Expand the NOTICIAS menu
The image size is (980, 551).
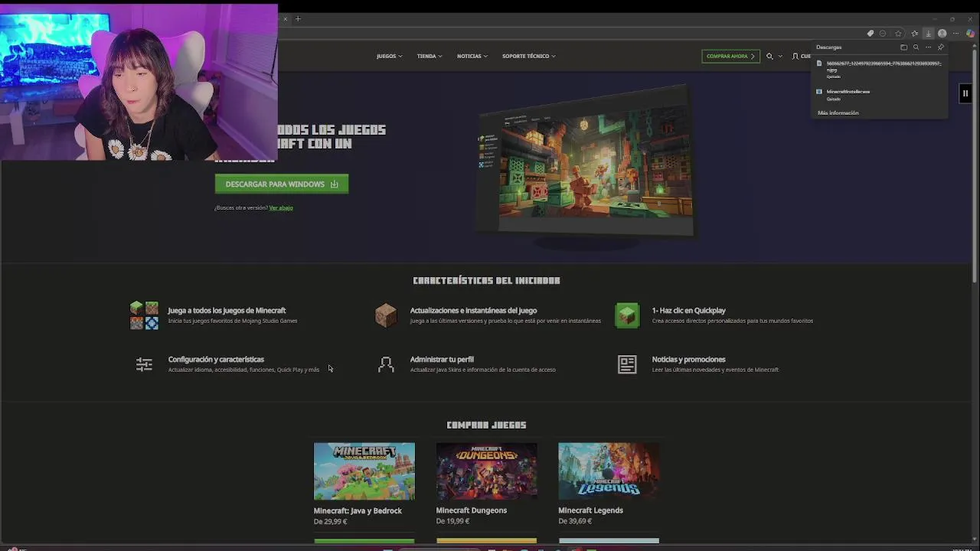(x=472, y=56)
